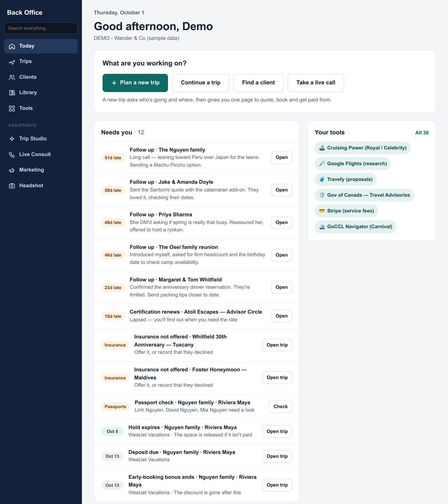Open trip for Deposit due Oct 13

click(277, 456)
